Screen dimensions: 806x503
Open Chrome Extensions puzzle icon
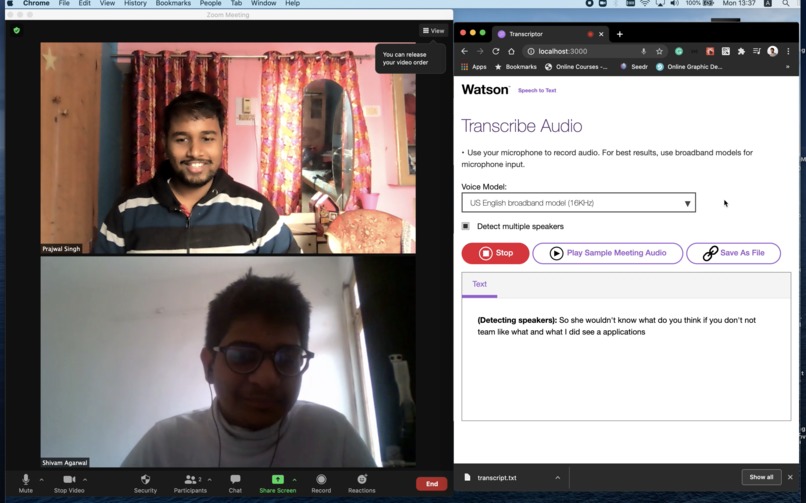[741, 51]
